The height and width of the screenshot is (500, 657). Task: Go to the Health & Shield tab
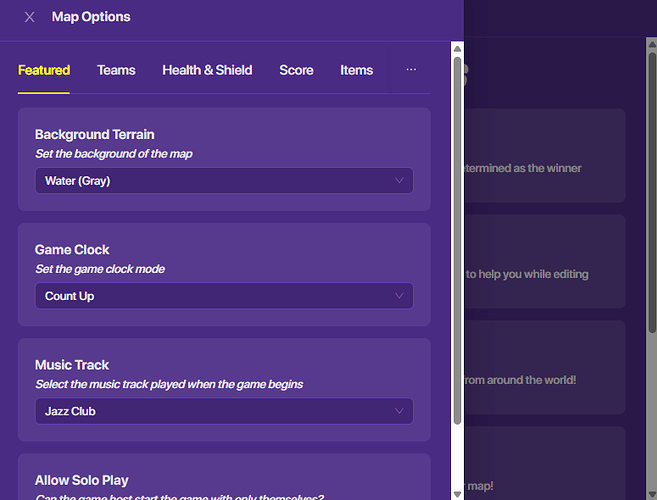point(207,70)
